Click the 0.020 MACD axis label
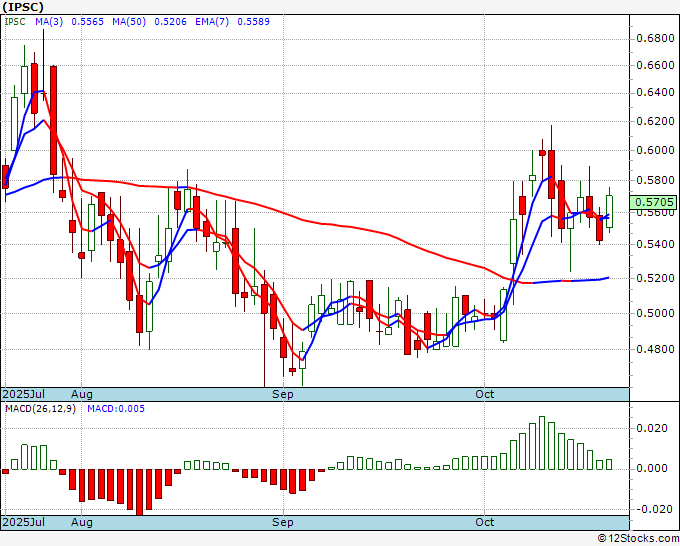 [x=652, y=428]
